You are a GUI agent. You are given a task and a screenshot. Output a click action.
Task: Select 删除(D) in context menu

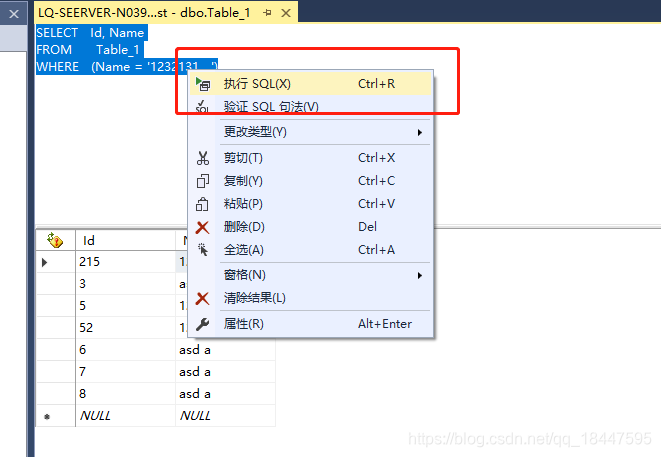tap(311, 227)
